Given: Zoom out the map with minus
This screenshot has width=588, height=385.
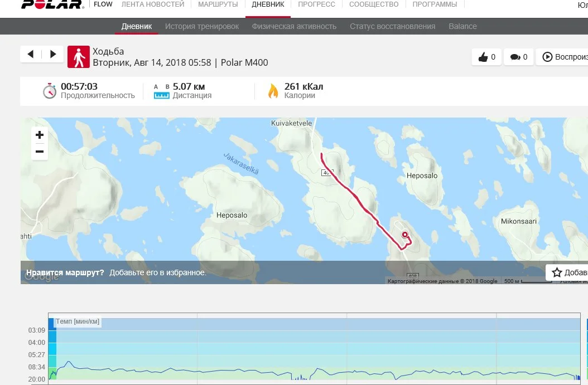Looking at the screenshot, I should (40, 152).
